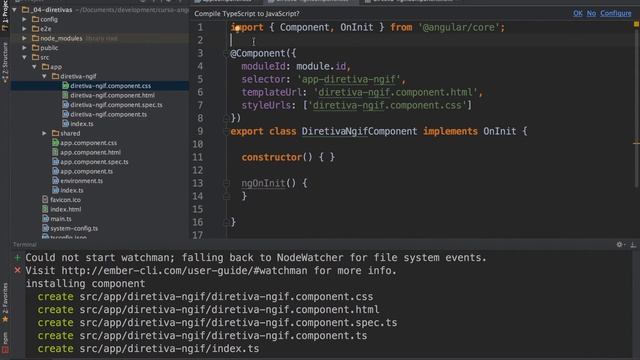Expand the node_modules folder
The width and height of the screenshot is (640, 360).
[24, 38]
